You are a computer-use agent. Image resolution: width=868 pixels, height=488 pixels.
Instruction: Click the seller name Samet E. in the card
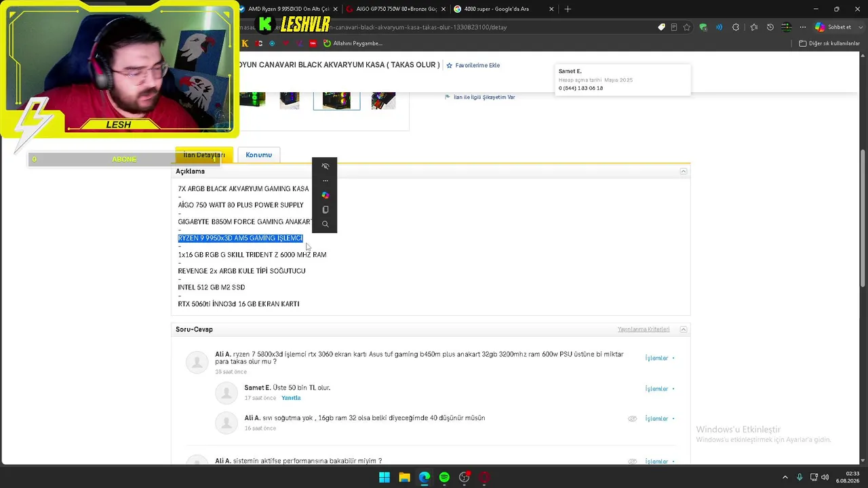[570, 71]
